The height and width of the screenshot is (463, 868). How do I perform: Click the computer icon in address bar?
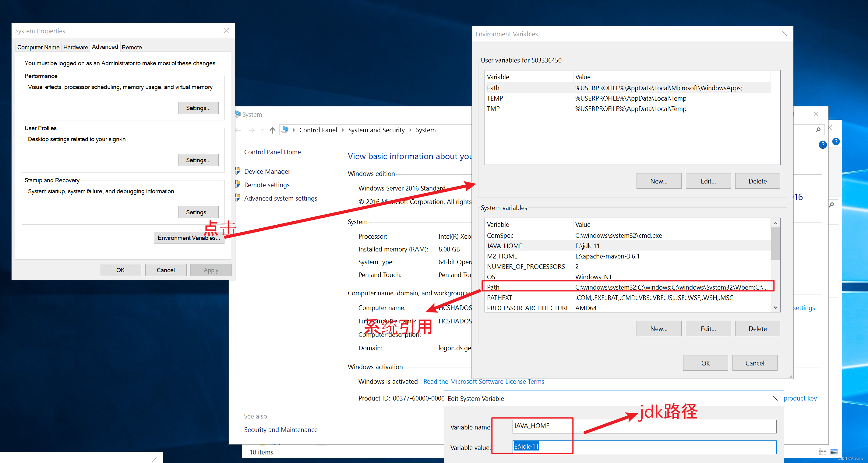[285, 130]
